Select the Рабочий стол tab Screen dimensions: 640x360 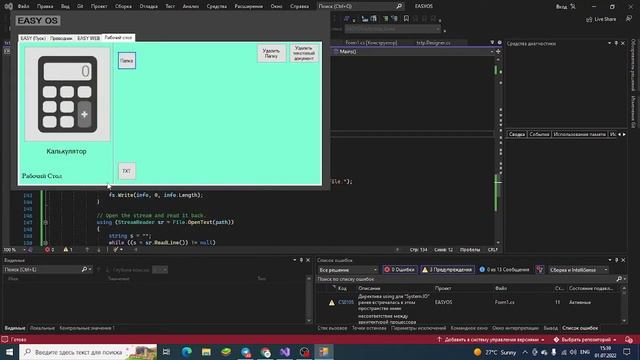point(118,38)
